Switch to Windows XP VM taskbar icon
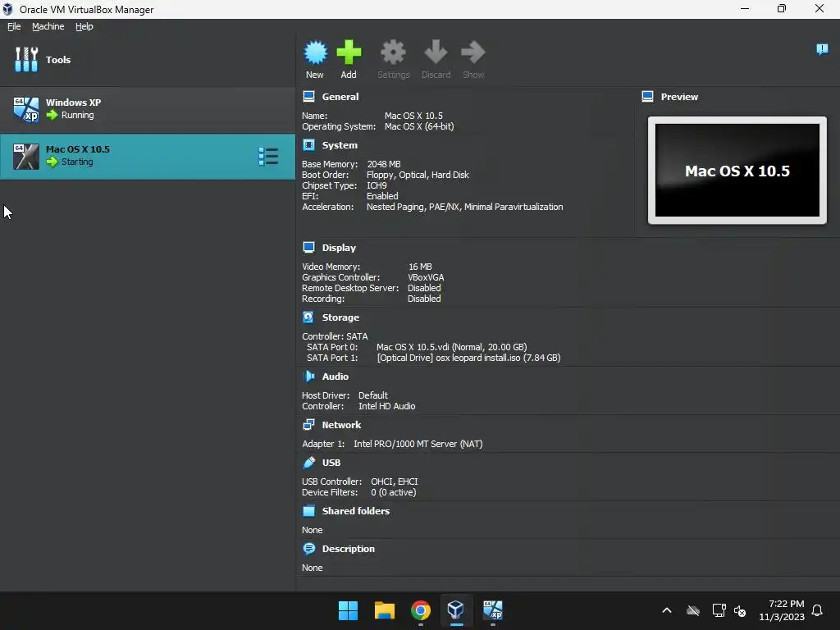Image resolution: width=840 pixels, height=630 pixels. [493, 610]
